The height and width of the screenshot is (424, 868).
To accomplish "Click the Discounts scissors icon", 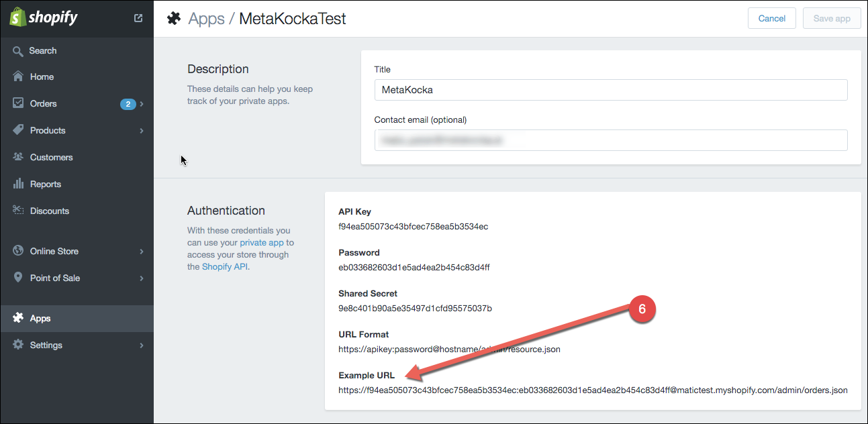I will (x=18, y=211).
